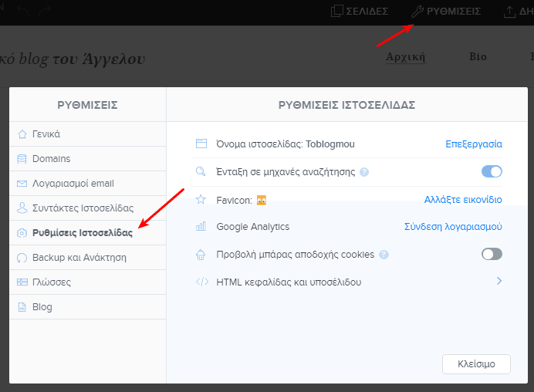
Task: Click Σύνδεση λογαριασμού for Google Analytics
Action: (x=453, y=227)
